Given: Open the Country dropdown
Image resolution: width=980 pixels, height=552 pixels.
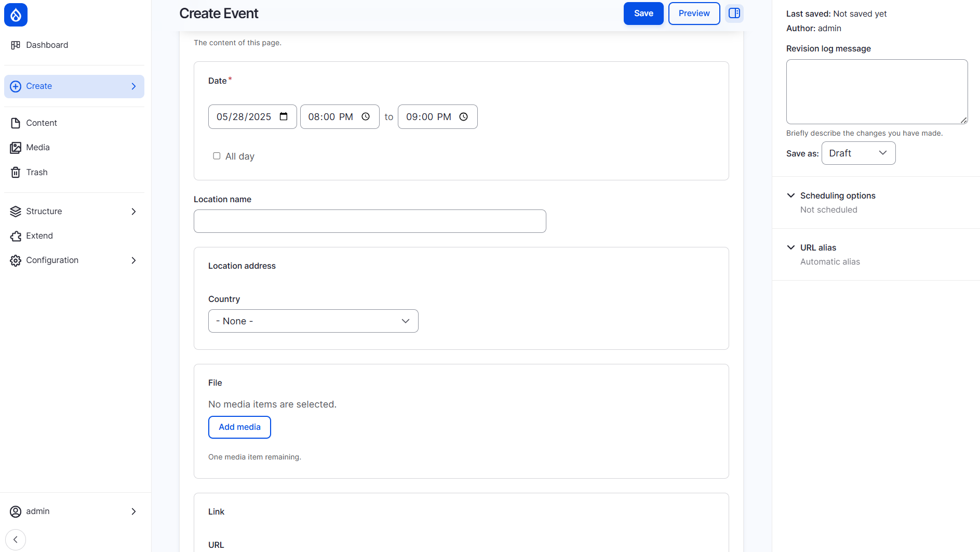Looking at the screenshot, I should tap(313, 321).
